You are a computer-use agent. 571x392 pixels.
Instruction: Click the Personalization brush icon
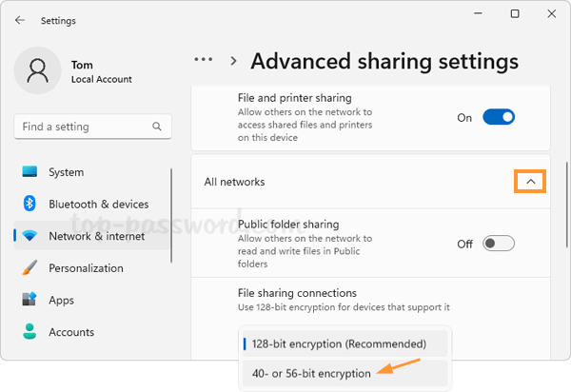click(x=30, y=268)
